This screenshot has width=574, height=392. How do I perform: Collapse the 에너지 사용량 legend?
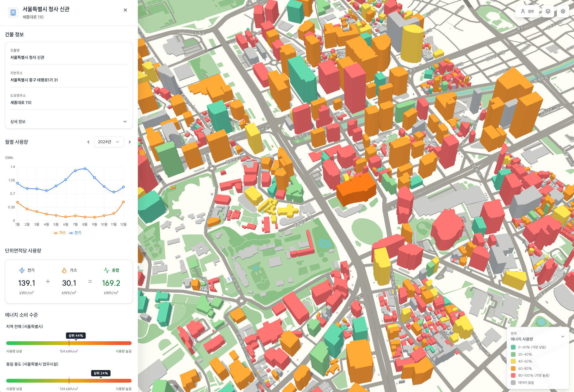(x=563, y=336)
